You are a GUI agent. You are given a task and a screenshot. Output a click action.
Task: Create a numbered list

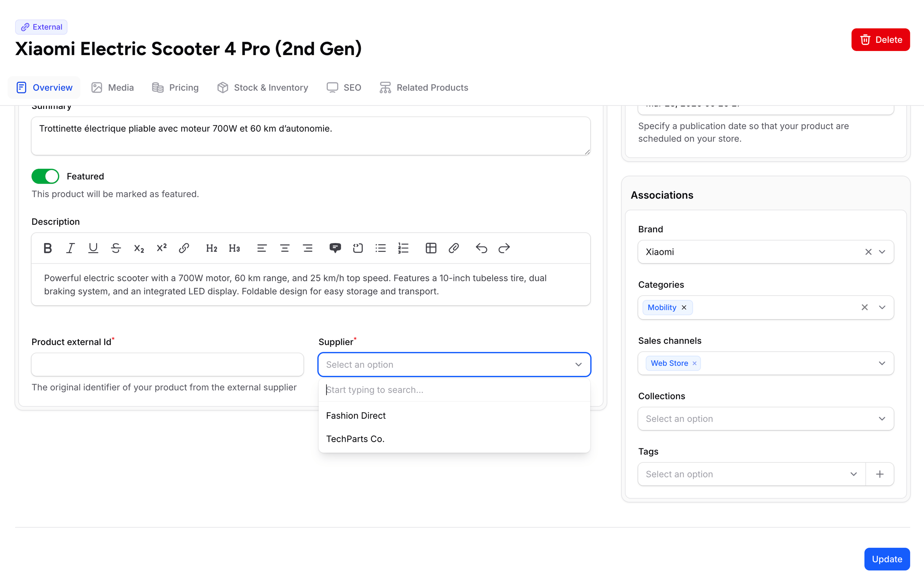404,248
